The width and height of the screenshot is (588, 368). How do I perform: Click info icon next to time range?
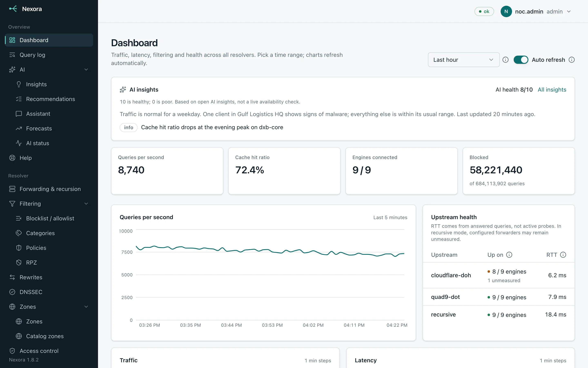coord(505,60)
